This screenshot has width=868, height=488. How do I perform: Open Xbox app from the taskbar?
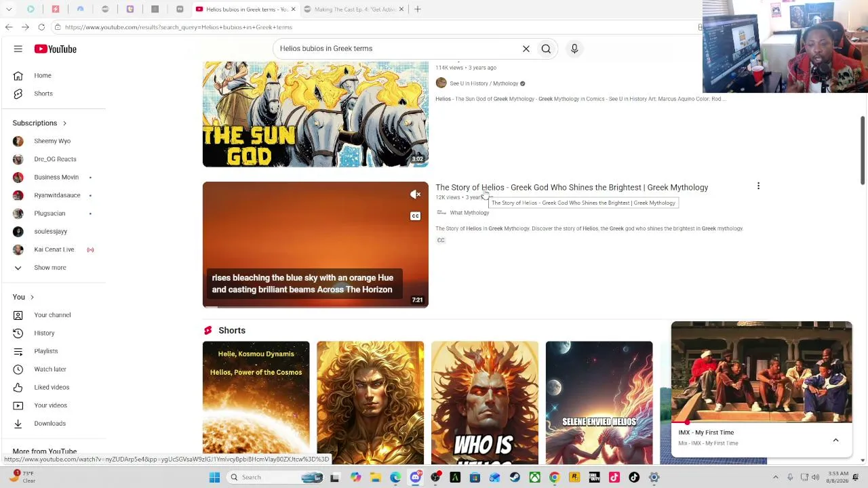tap(535, 477)
